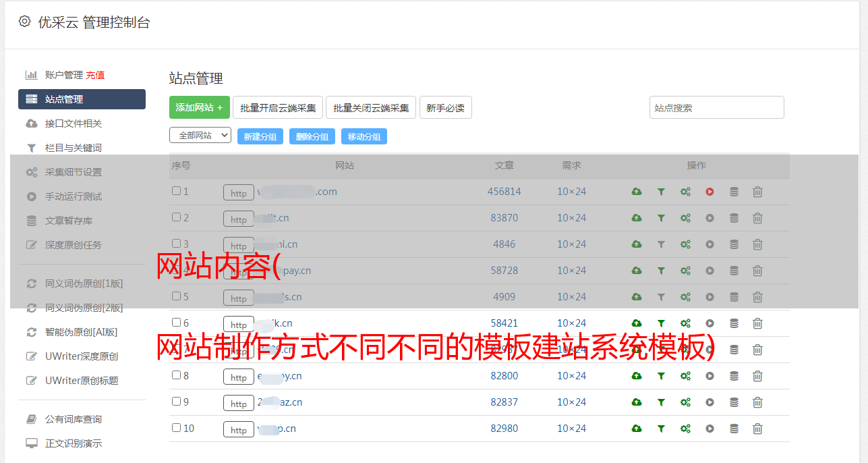The width and height of the screenshot is (868, 463).
Task: Click 批量开启云端采集 button
Action: (x=278, y=107)
